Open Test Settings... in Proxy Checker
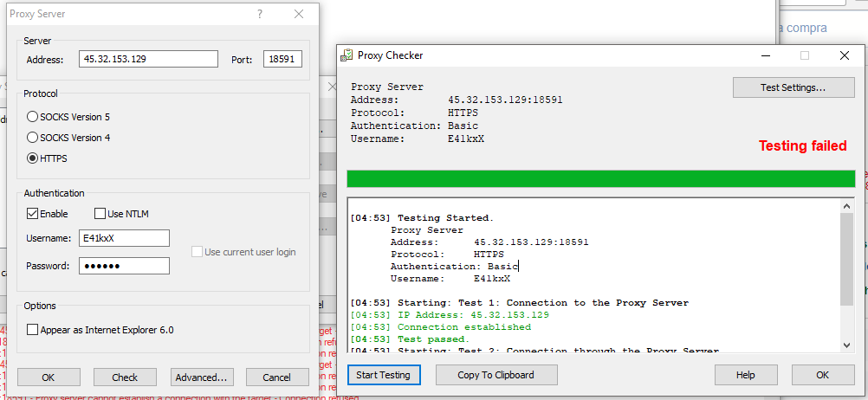This screenshot has height=400, width=868. click(x=794, y=87)
